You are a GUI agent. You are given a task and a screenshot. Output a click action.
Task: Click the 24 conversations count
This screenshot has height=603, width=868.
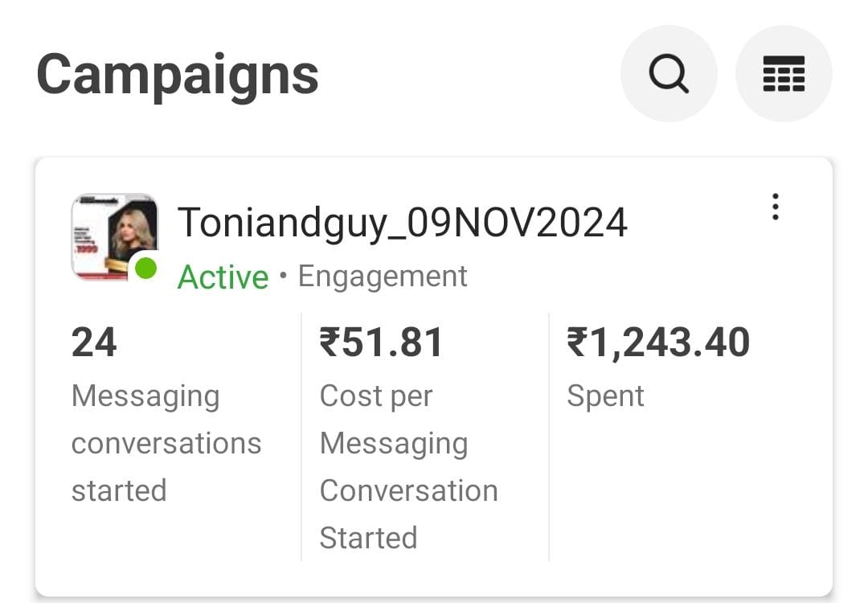pos(94,343)
